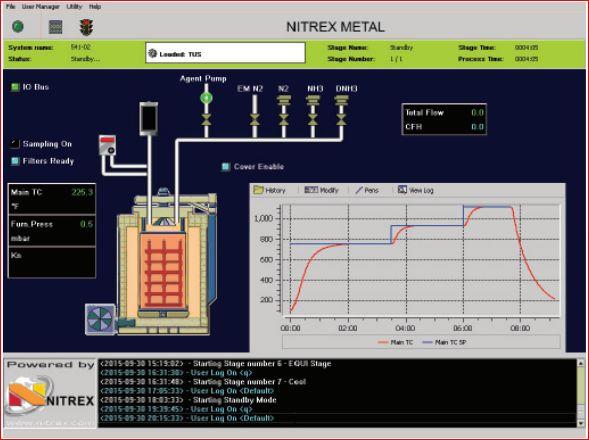Viewport: 589px width, 440px height.
Task: Open the User Manager menu
Action: [x=41, y=6]
